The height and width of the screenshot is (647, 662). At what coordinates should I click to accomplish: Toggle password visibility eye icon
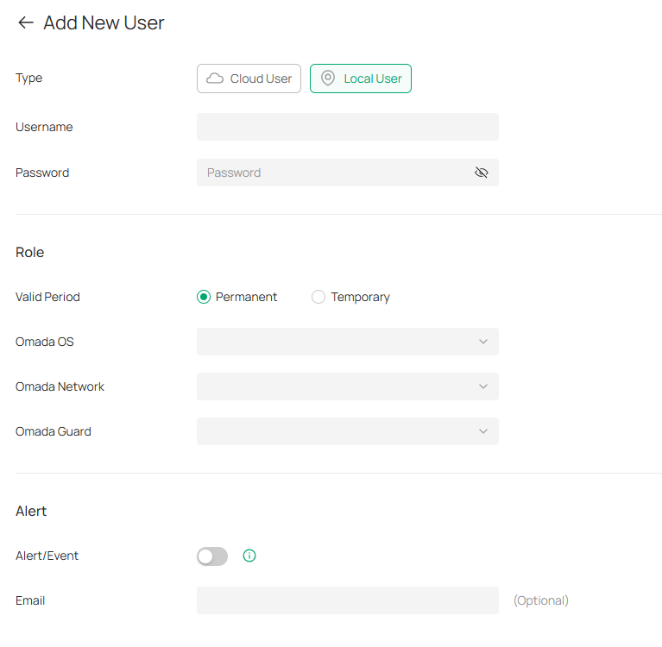click(481, 173)
